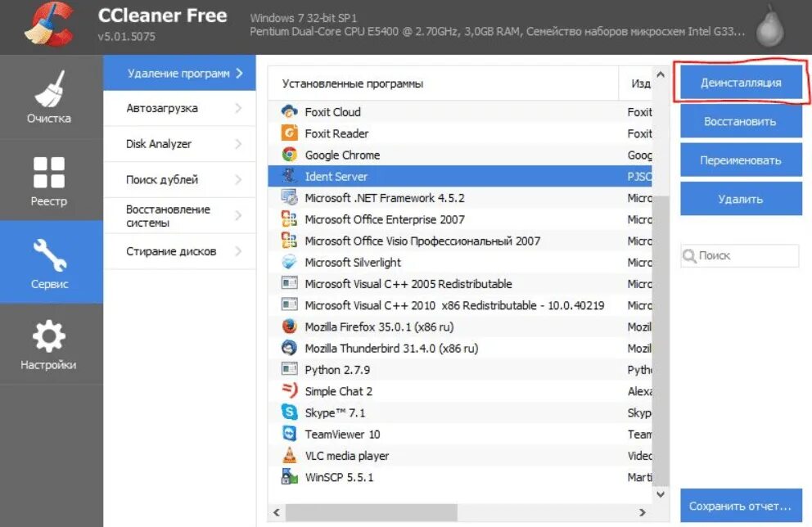
Task: Select the Skype™ 7.1 row text
Action: point(335,412)
